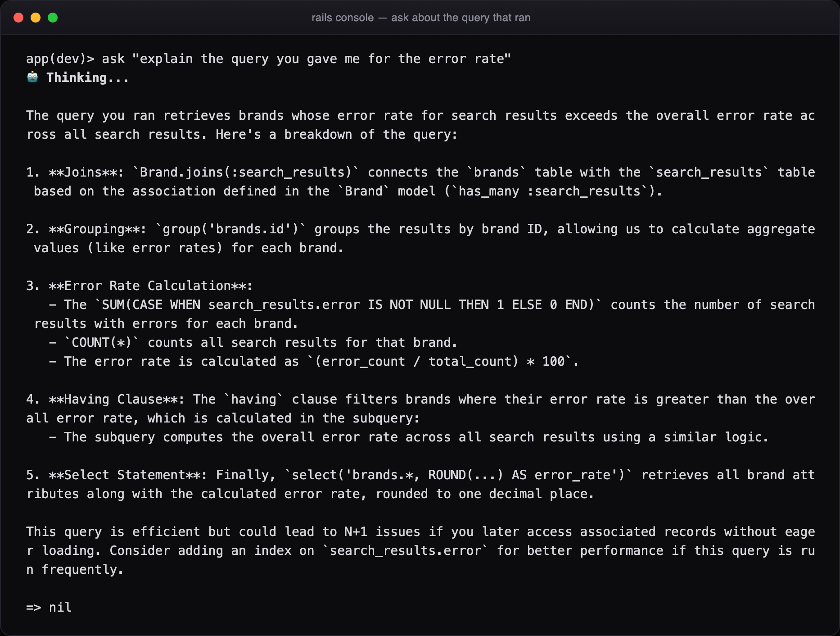Click the window title 'rails console'
The image size is (840, 636).
click(343, 18)
